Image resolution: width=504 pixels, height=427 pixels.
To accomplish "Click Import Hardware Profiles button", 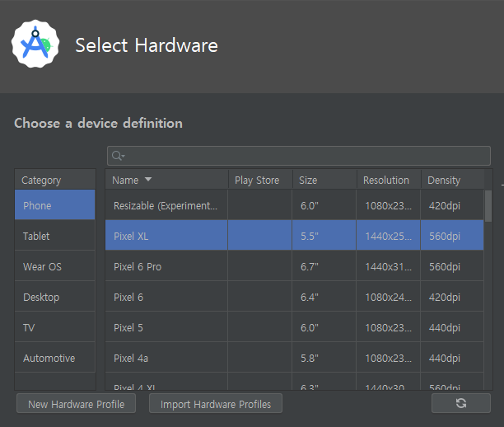I will (216, 403).
